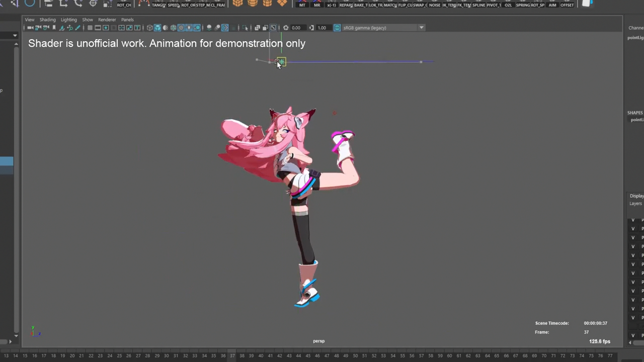Viewport: 644px width, 362px height.
Task: Run the ROT_CH shelf button
Action: (124, 4)
